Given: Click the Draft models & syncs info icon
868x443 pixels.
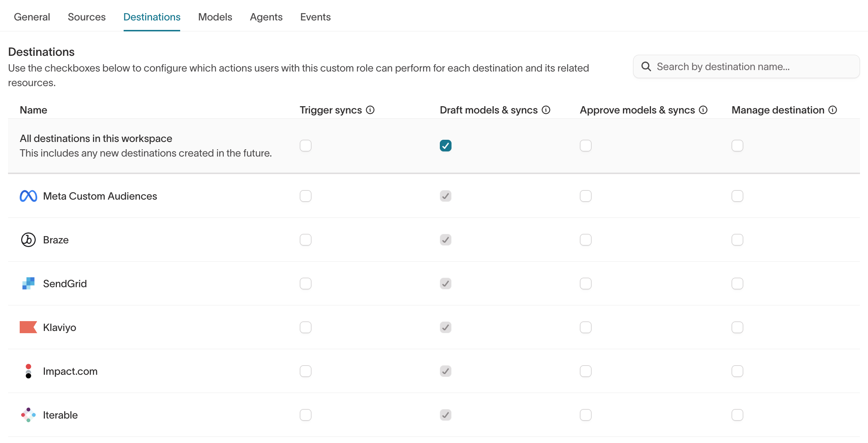Looking at the screenshot, I should point(546,110).
